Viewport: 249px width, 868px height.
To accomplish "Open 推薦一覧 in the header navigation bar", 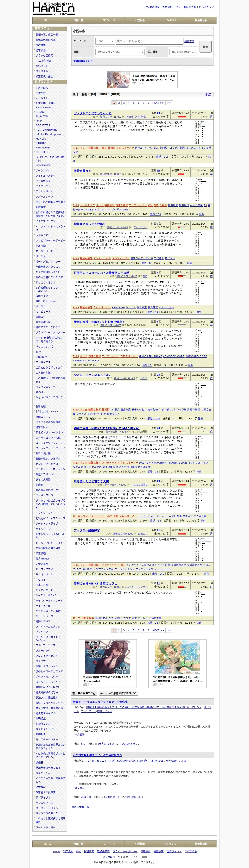I will pos(78,20).
